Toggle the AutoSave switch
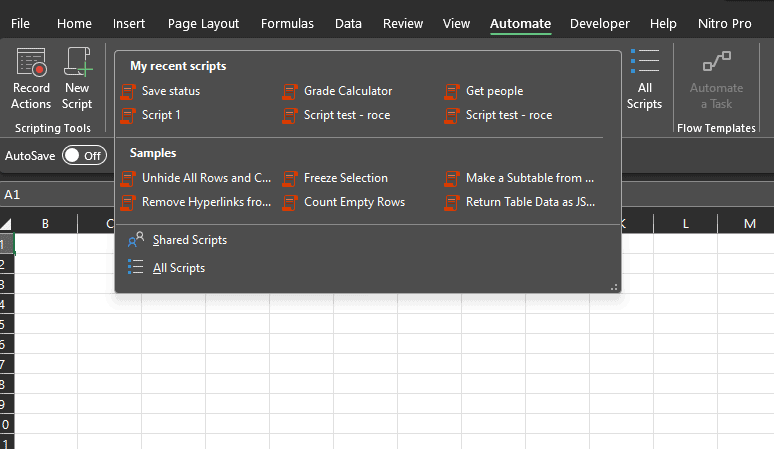The width and height of the screenshot is (774, 449). 84,155
